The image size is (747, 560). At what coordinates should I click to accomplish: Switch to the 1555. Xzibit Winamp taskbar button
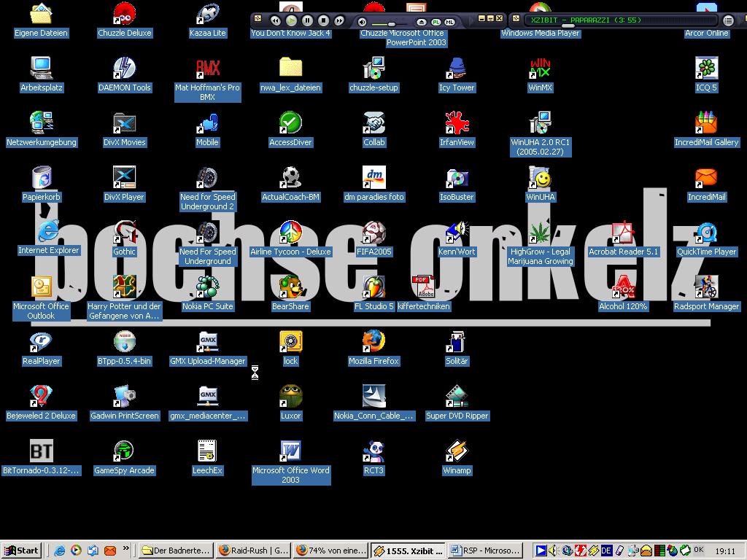409,551
